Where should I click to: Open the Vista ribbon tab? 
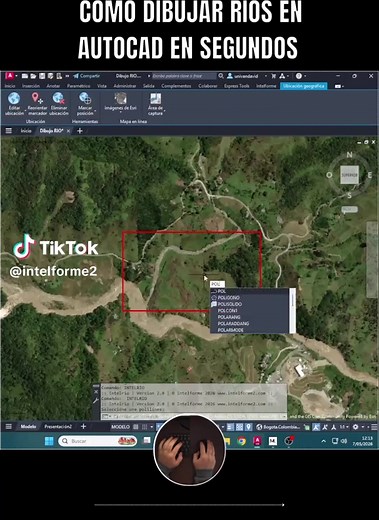pyautogui.click(x=102, y=86)
